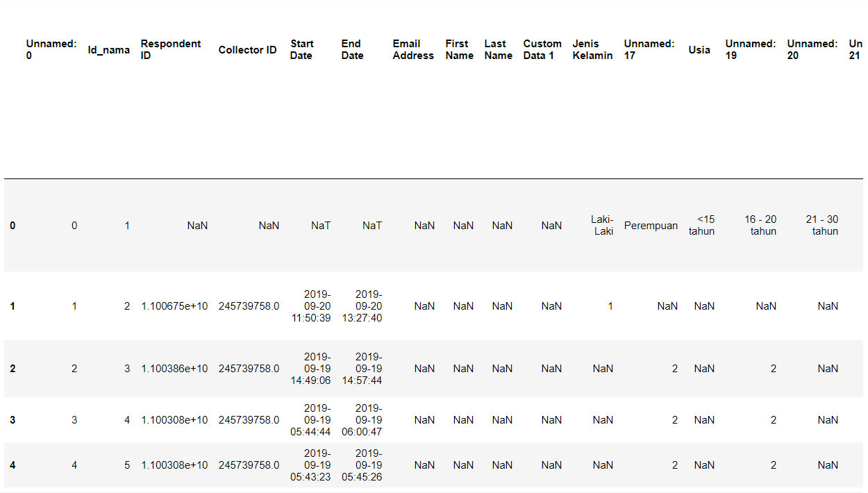868x493 pixels.
Task: Select the 16 - 20 tahun cell
Action: [x=760, y=225]
